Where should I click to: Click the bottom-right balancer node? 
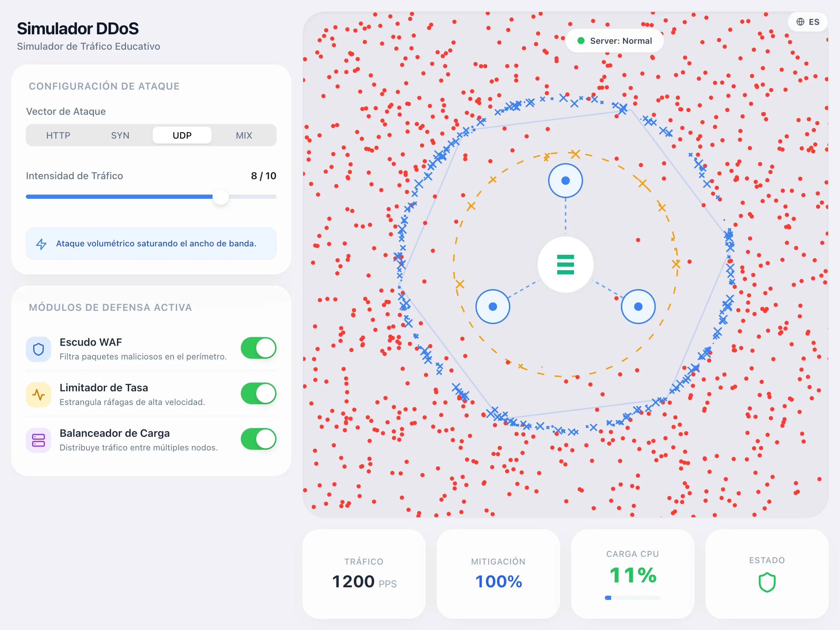[638, 306]
